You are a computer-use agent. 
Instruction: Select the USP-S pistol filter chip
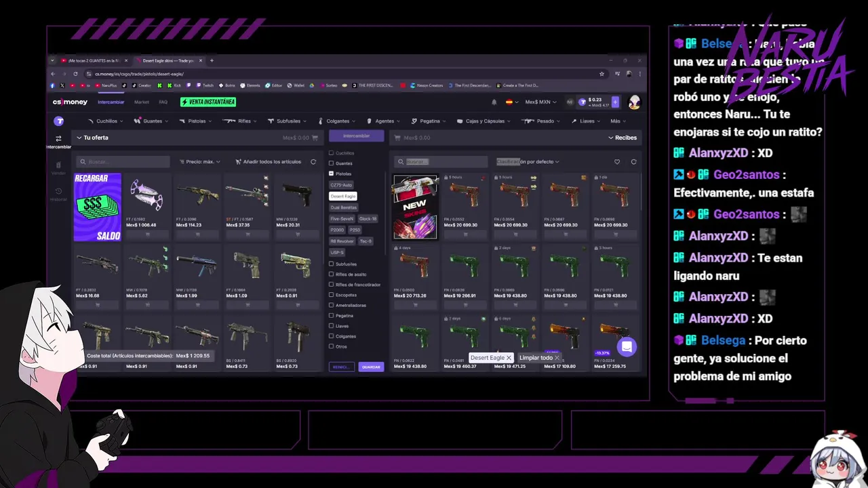337,252
